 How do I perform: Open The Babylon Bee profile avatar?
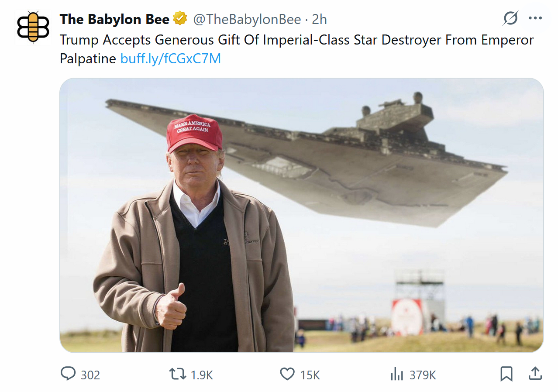coord(34,28)
